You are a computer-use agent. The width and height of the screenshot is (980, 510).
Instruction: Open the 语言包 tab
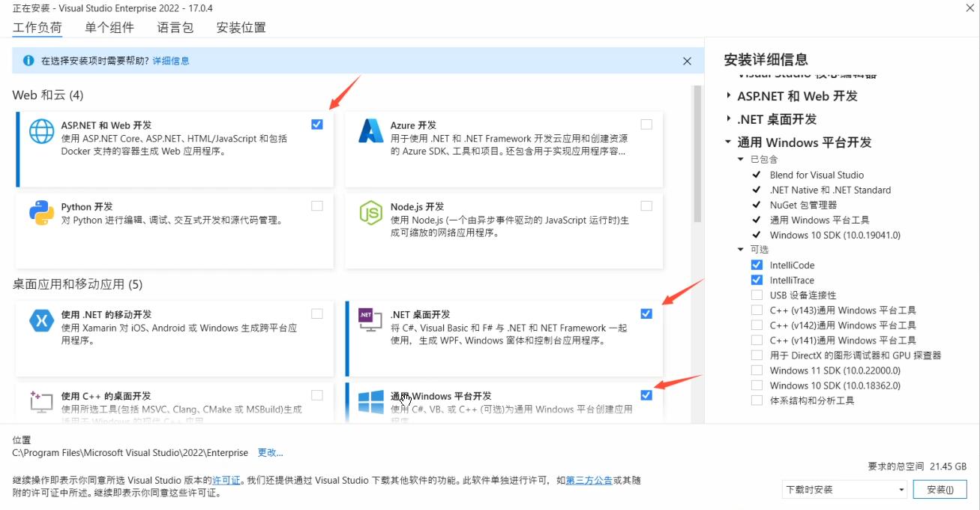pos(175,27)
